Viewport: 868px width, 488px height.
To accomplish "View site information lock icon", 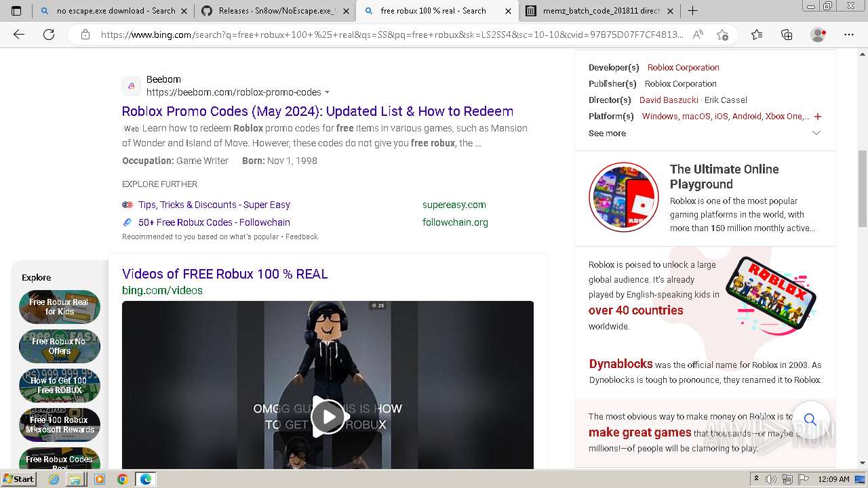I will 85,35.
